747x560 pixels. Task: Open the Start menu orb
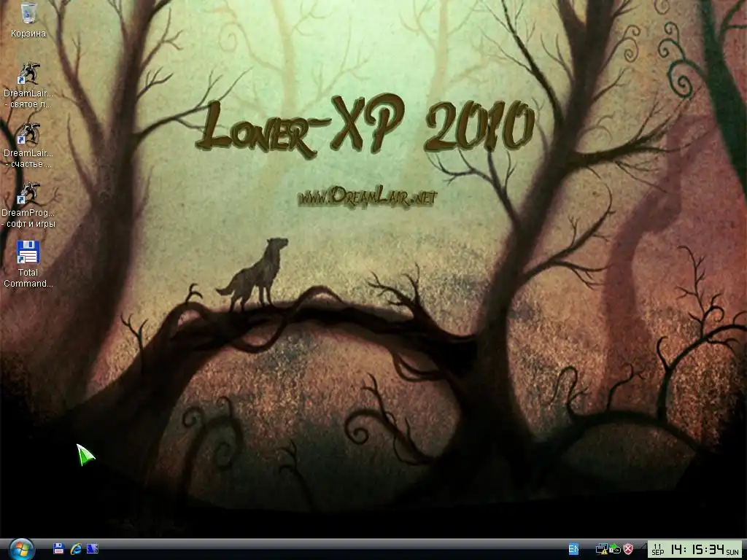(x=21, y=550)
